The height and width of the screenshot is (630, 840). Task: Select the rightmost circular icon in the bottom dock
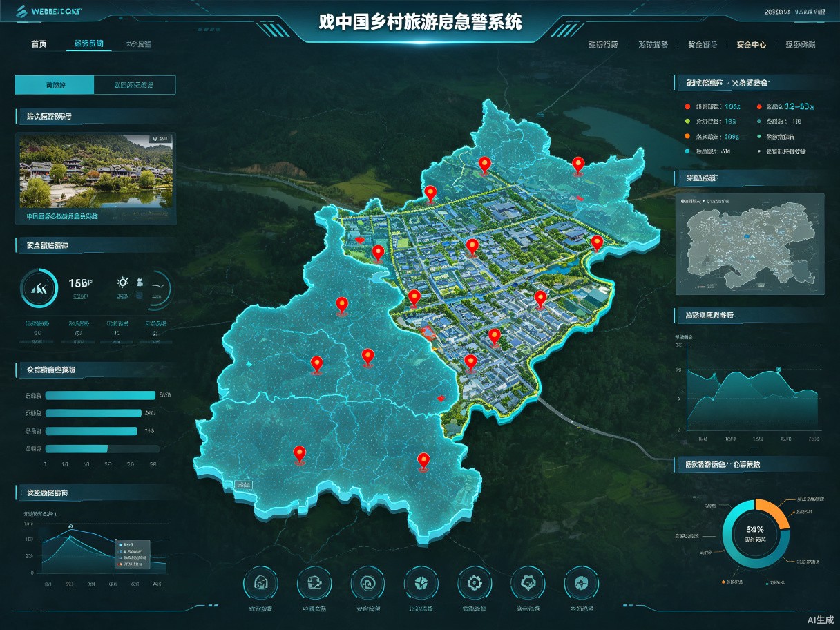581,584
